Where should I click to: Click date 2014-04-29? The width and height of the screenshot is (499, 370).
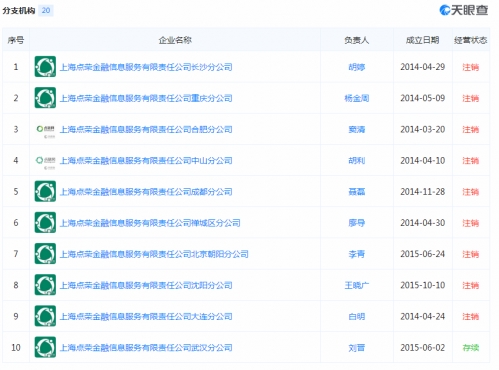pyautogui.click(x=423, y=67)
